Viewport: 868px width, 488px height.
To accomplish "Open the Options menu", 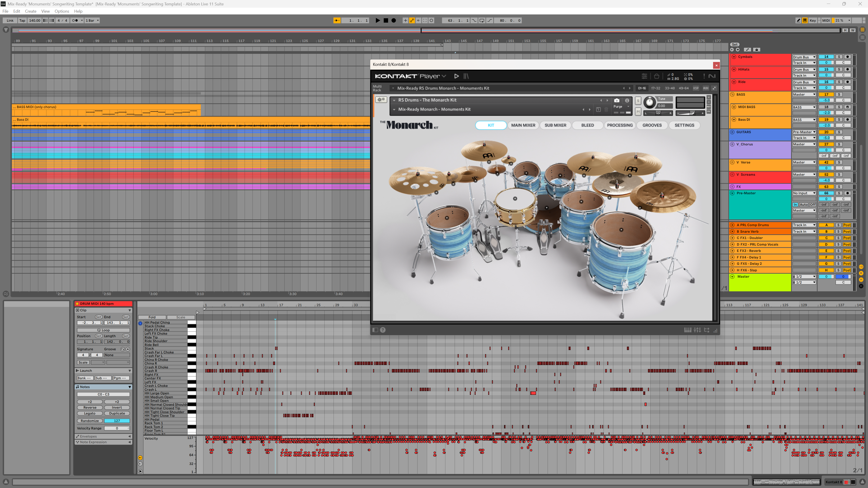I will [62, 11].
